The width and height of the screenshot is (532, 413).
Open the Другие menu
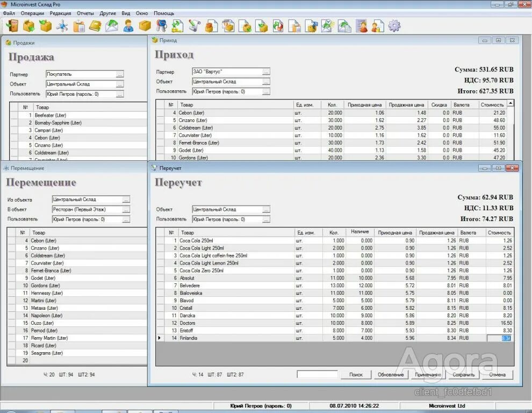[x=107, y=13]
